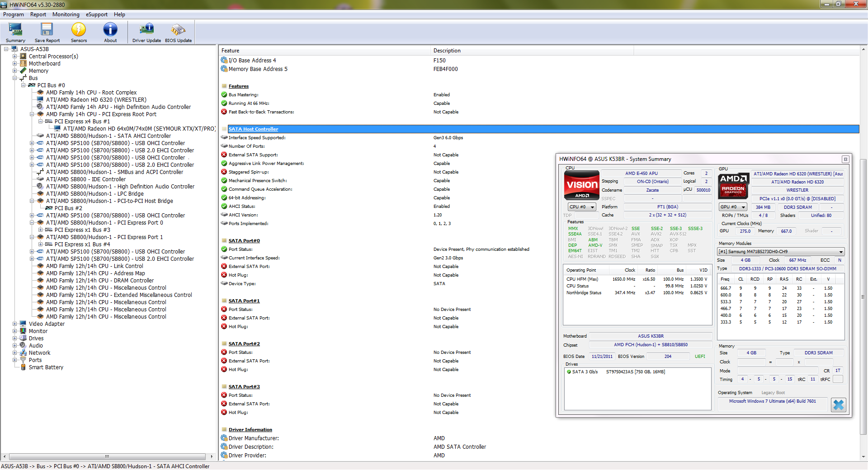Open the Program menu
The image size is (868, 470).
click(14, 14)
